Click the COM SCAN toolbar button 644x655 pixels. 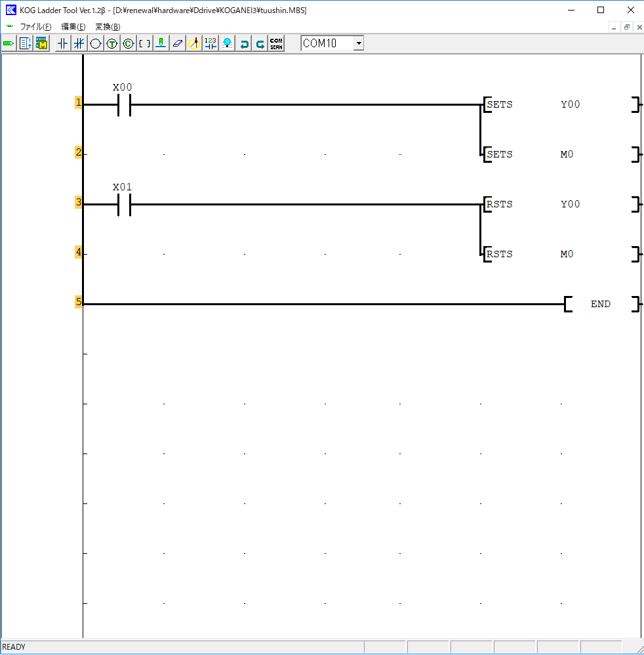click(x=276, y=44)
